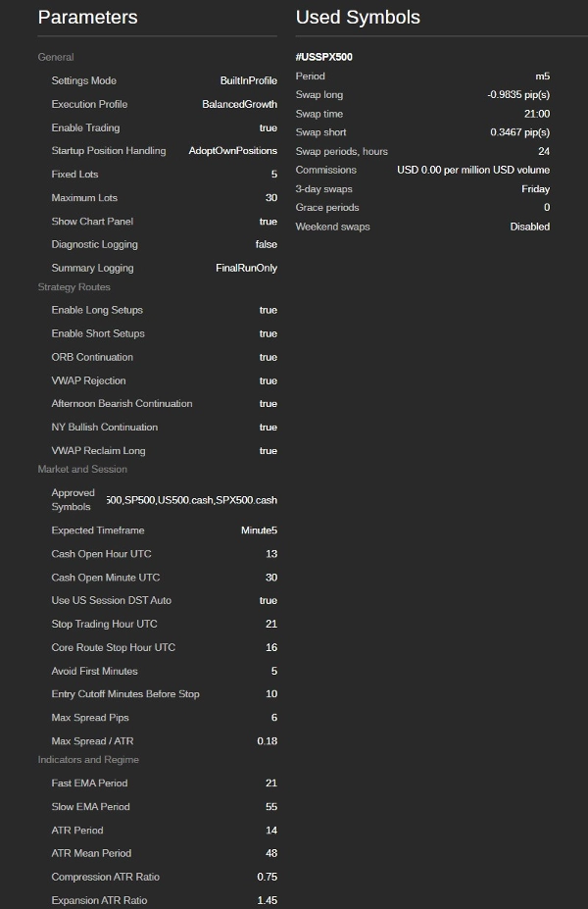This screenshot has height=909, width=588.
Task: Select the Approved Symbols text field
Action: (x=192, y=500)
